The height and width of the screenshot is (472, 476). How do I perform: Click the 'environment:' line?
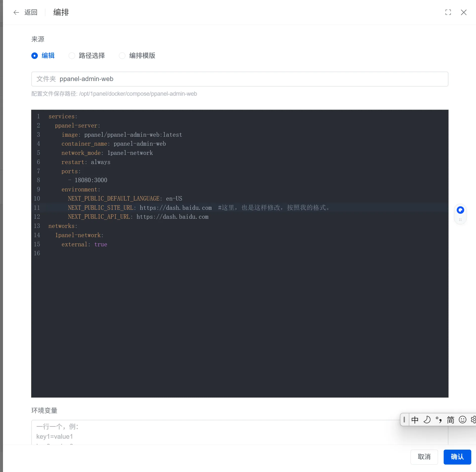81,189
